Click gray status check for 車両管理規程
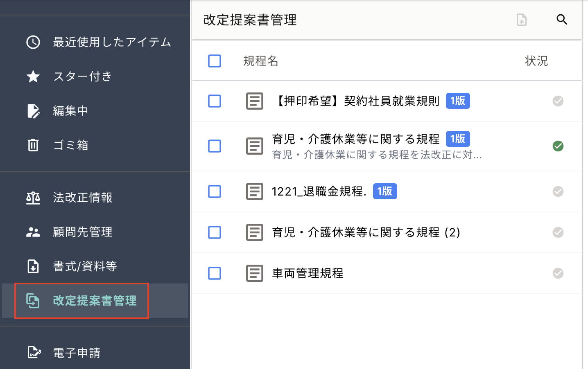The height and width of the screenshot is (369, 588). (558, 273)
